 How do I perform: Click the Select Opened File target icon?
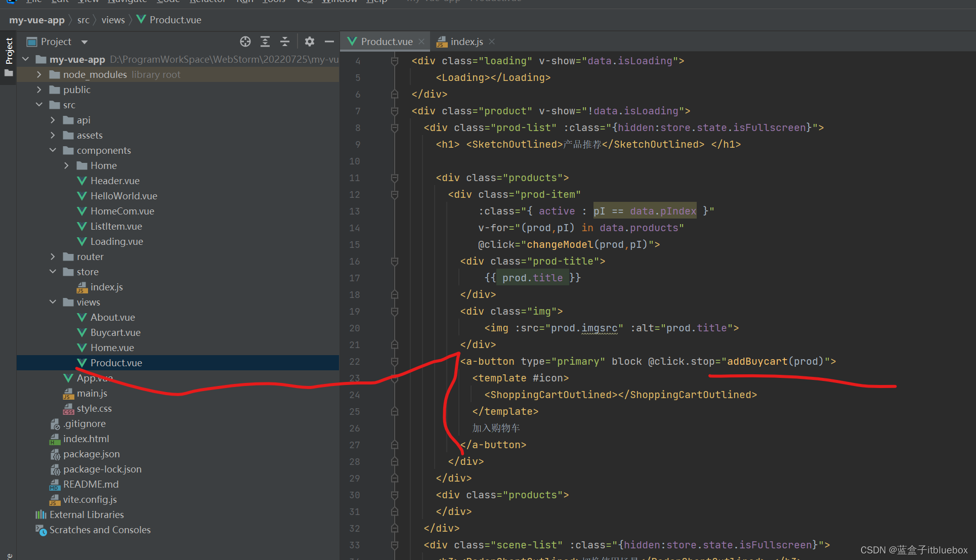[245, 41]
